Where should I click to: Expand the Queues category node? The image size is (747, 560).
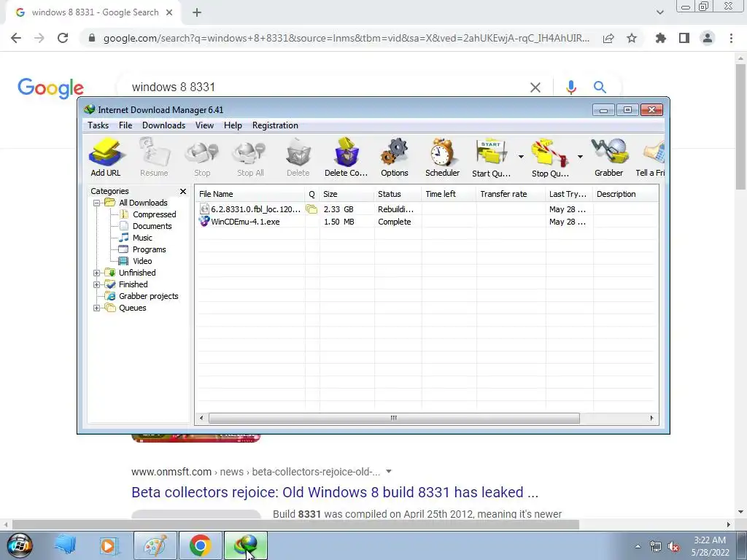pyautogui.click(x=96, y=308)
